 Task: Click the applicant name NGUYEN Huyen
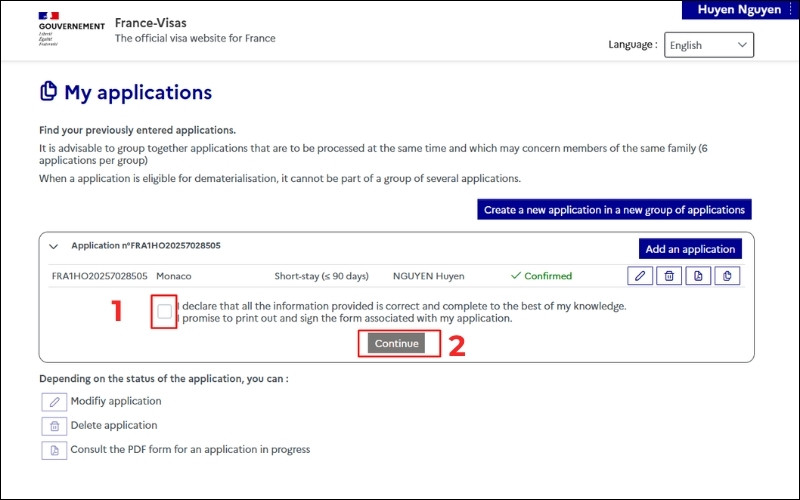(x=428, y=276)
